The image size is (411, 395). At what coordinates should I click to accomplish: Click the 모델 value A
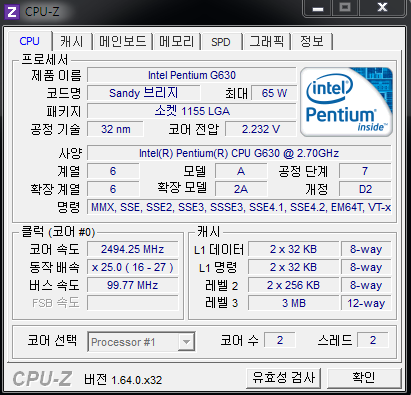point(241,171)
